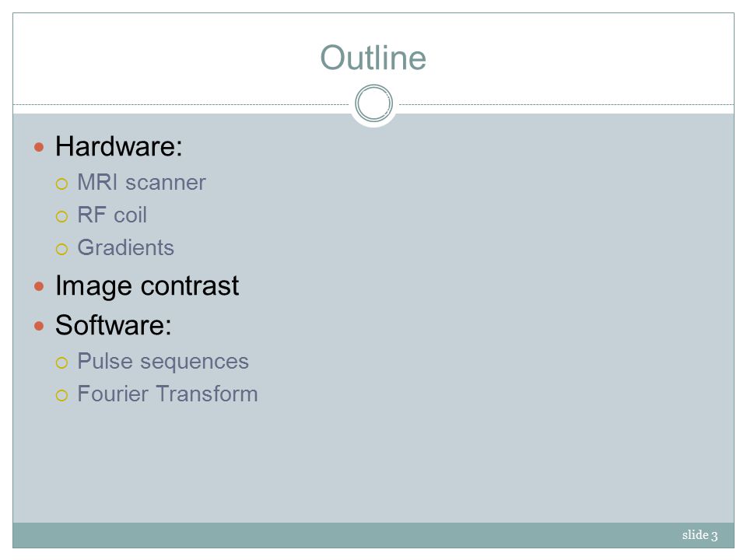Click the MRI scanner sub-item
The image size is (747, 560).
coord(142,182)
